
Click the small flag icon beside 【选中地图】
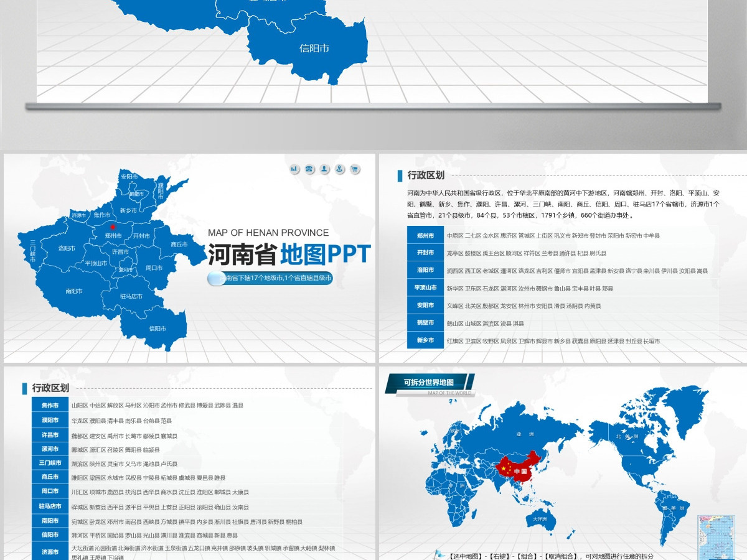(x=439, y=553)
